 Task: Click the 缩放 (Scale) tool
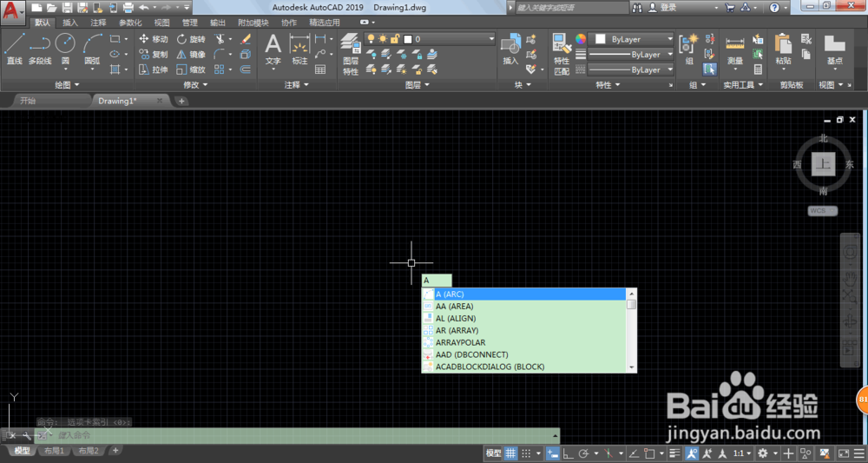point(191,69)
